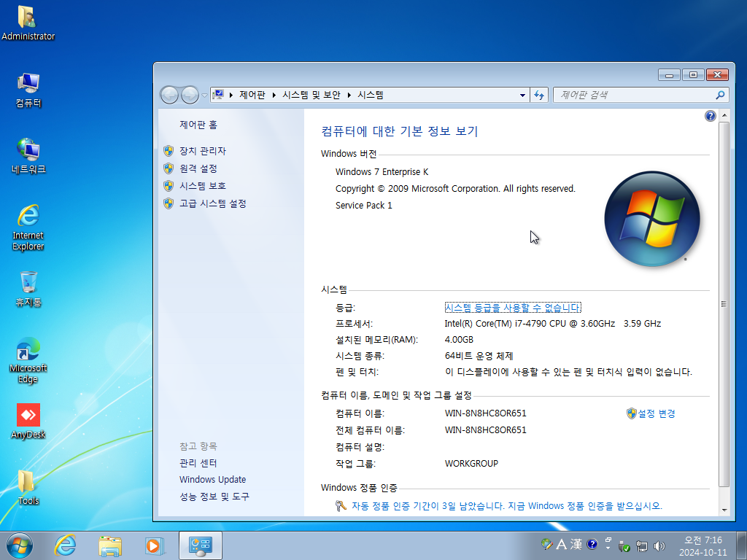Click scrollbar down arrow
747x560 pixels.
[724, 510]
